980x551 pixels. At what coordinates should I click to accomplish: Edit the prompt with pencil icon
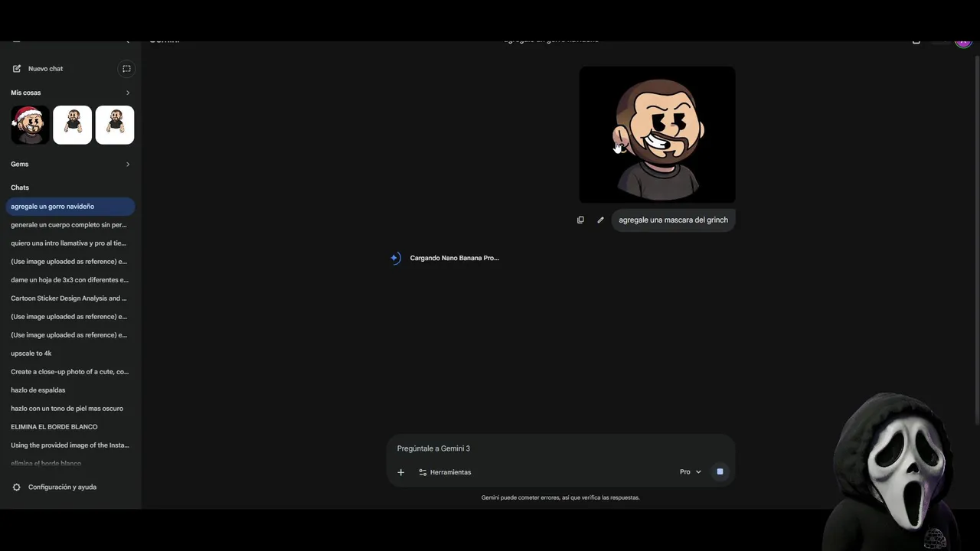click(600, 220)
